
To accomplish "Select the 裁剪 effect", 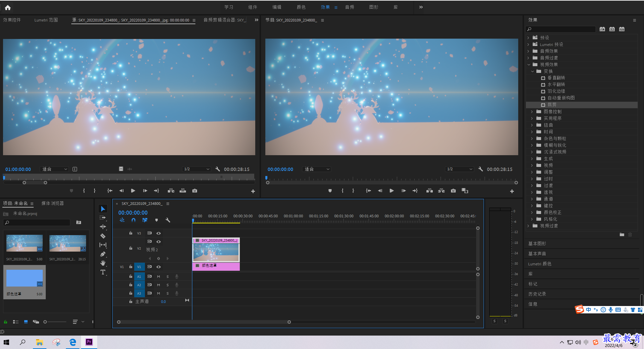I will (x=552, y=105).
